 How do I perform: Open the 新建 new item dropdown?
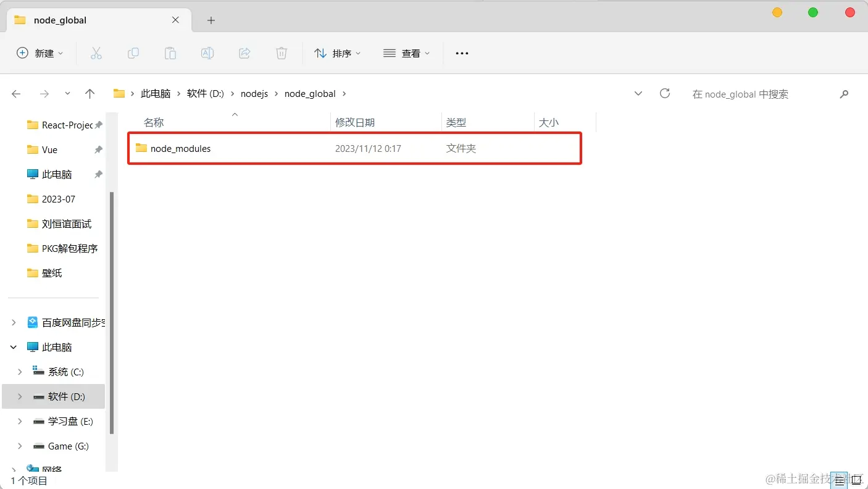[40, 53]
